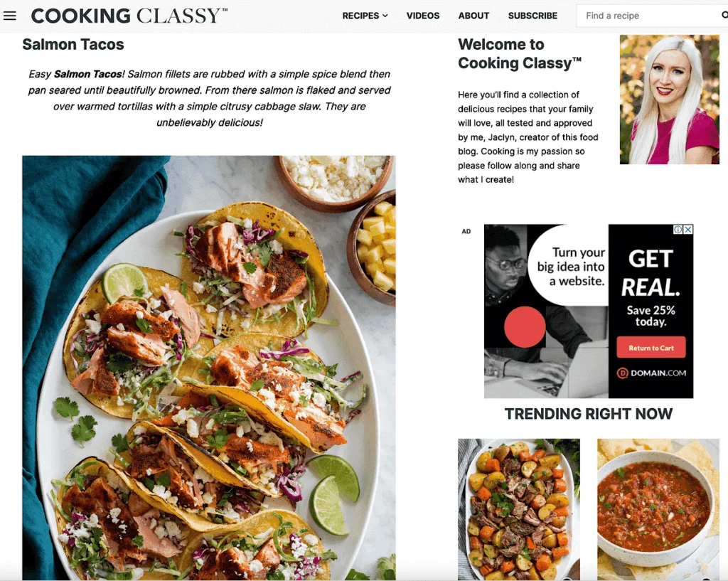Click the search magnifier icon
Viewport: 728px width, 581px height.
724,16
